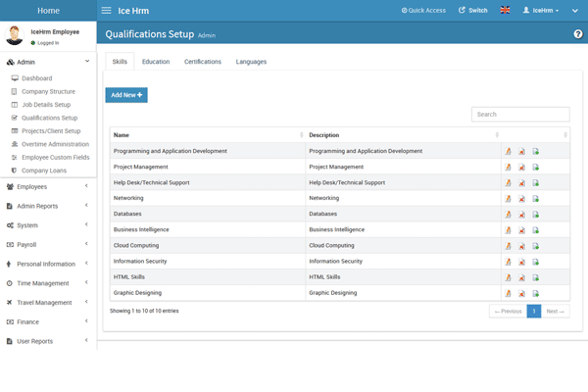Expand the Employees sidebar menu

(47, 185)
